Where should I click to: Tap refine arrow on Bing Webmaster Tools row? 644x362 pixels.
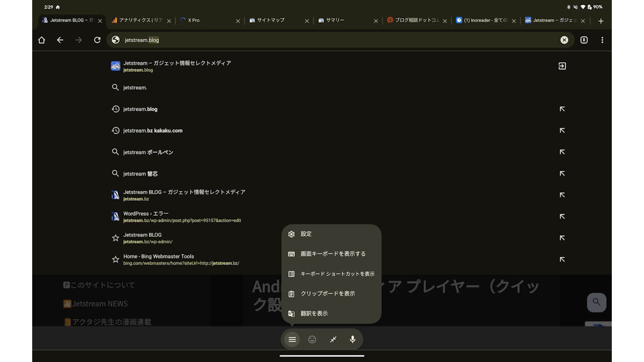pos(562,260)
